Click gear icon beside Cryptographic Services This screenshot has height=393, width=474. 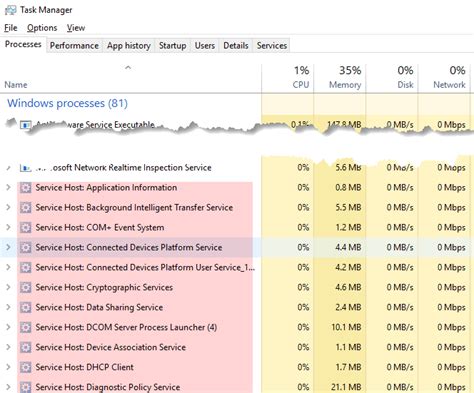[x=25, y=288]
